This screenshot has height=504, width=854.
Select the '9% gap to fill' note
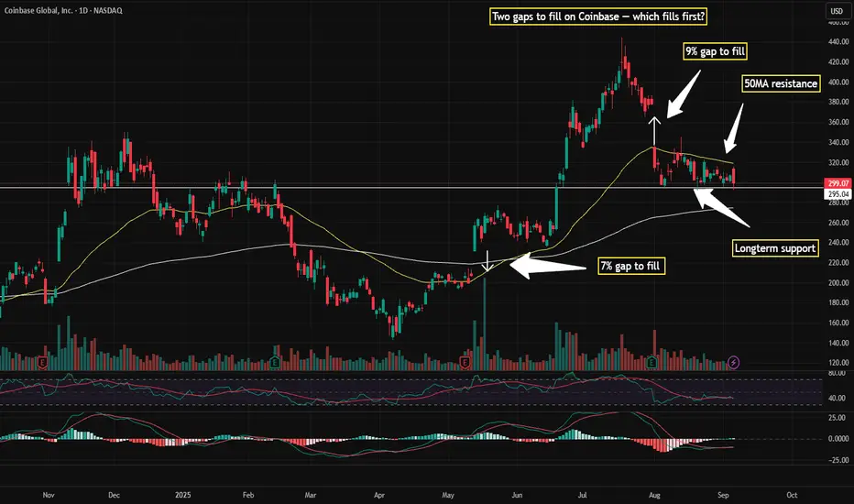coord(715,51)
